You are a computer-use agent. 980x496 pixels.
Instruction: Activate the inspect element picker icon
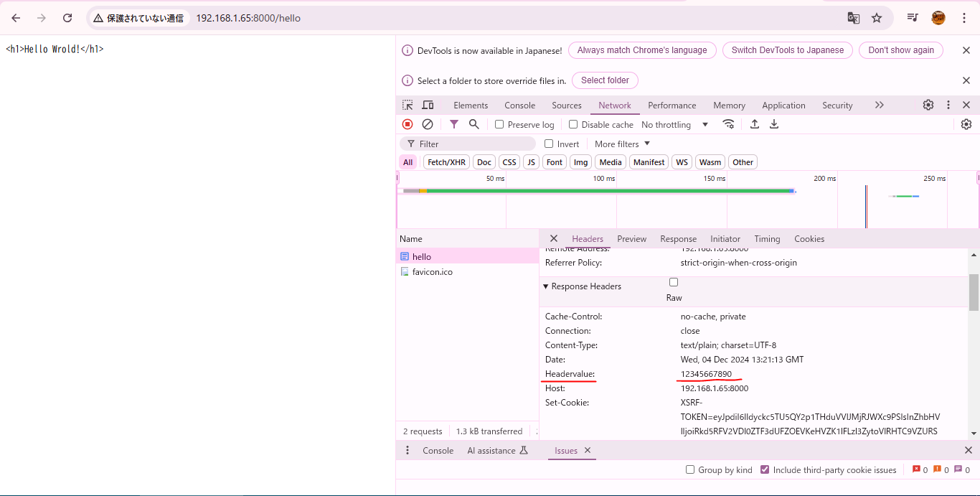pyautogui.click(x=407, y=105)
